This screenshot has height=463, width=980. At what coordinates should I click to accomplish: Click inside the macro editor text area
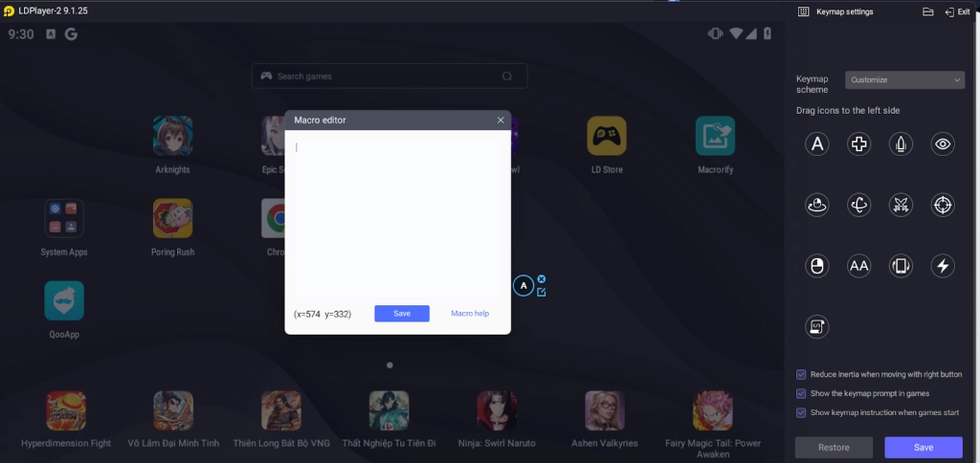point(397,210)
